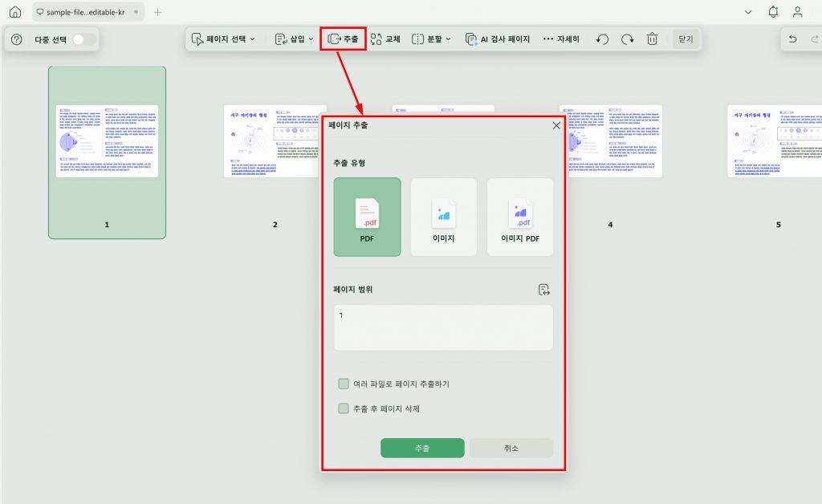Select page 1 thumbnail
The height and width of the screenshot is (504, 822).
[107, 152]
